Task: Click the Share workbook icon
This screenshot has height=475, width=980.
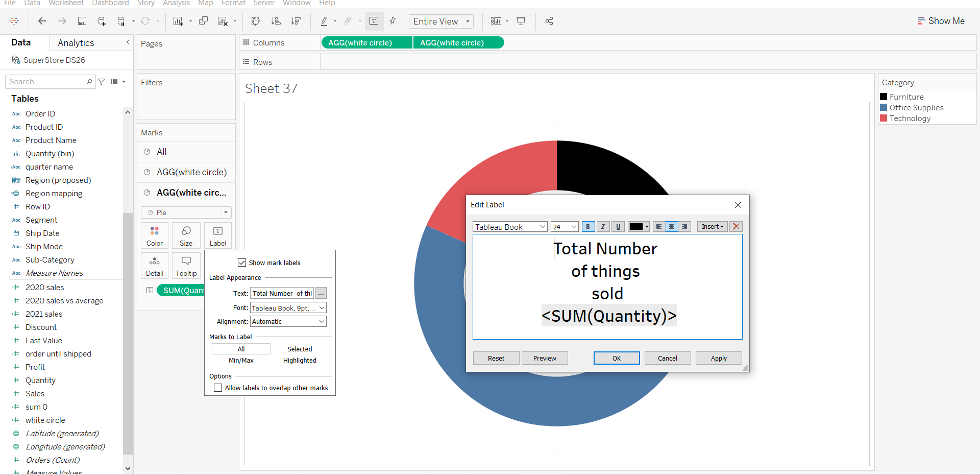Action: pyautogui.click(x=549, y=21)
